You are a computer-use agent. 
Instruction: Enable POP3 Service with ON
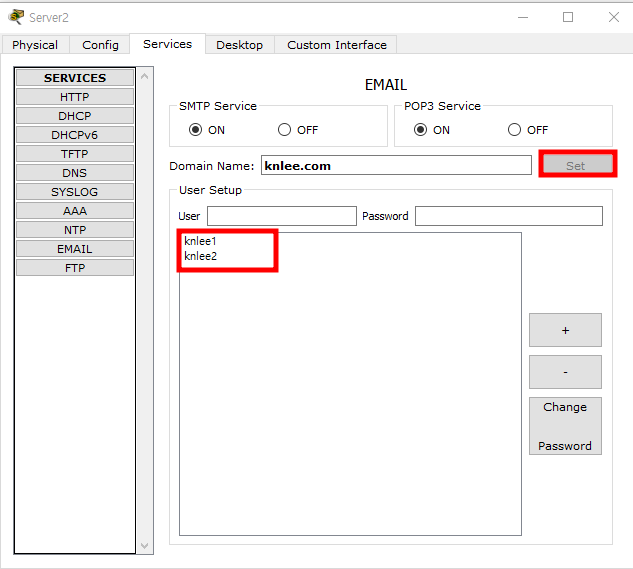click(x=420, y=130)
